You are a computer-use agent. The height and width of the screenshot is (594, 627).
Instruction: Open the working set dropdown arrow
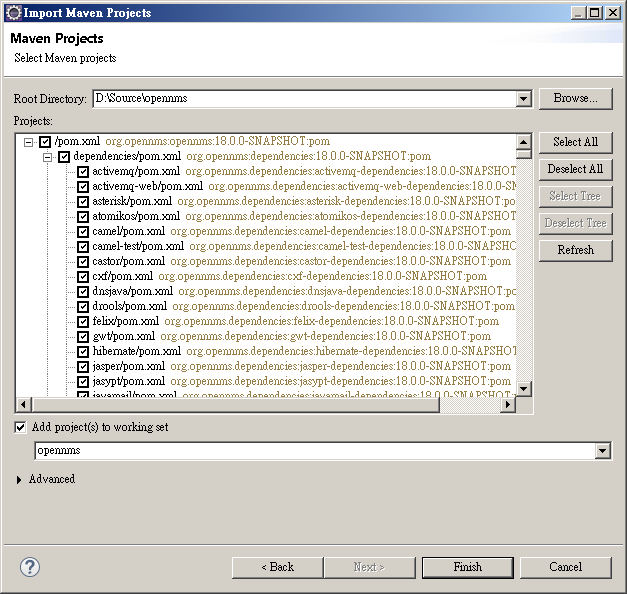pyautogui.click(x=602, y=451)
